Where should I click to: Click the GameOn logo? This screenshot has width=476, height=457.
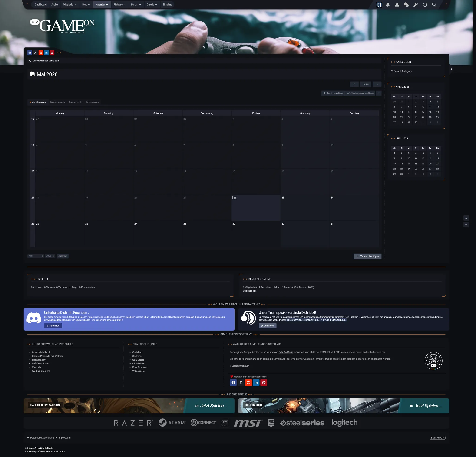[x=62, y=26]
